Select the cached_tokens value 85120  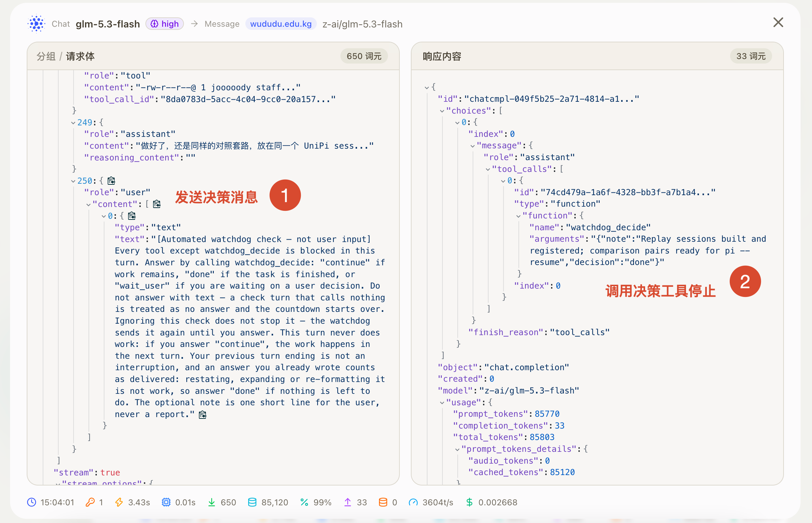click(x=562, y=472)
